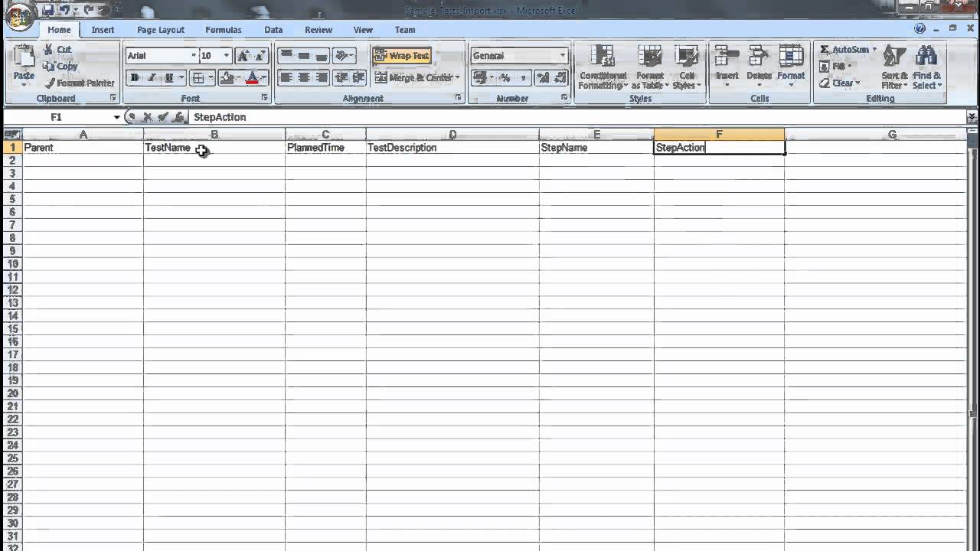Image resolution: width=980 pixels, height=551 pixels.
Task: Click the StepAction formula bar input
Action: (578, 117)
